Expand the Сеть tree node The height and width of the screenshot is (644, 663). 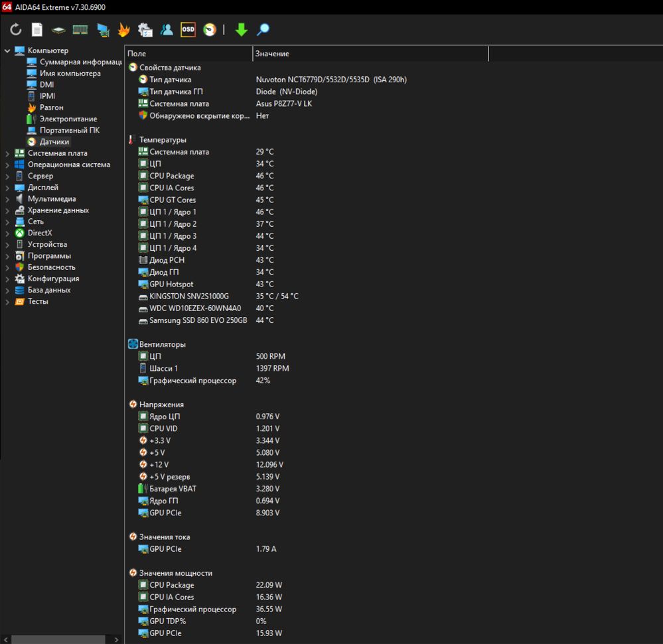click(7, 222)
